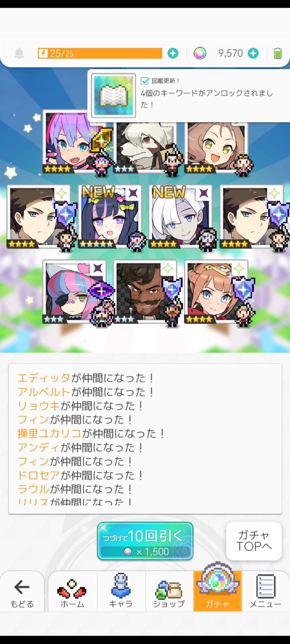This screenshot has width=290, height=644.
Task: Tap the rainbow gem currency icon
Action: click(x=200, y=53)
